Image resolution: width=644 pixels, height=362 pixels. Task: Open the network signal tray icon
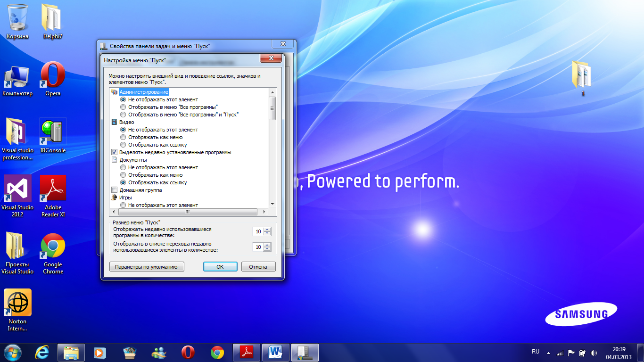tap(560, 353)
